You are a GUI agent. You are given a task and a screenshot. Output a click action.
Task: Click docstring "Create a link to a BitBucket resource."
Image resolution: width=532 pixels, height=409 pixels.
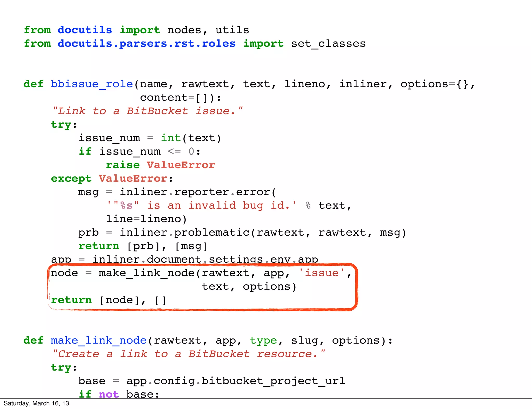click(x=188, y=354)
